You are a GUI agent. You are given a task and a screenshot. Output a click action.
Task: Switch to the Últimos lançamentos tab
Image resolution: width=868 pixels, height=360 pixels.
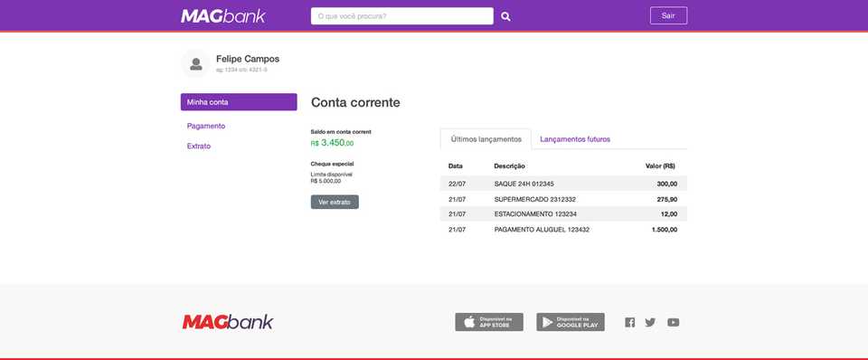click(x=486, y=139)
